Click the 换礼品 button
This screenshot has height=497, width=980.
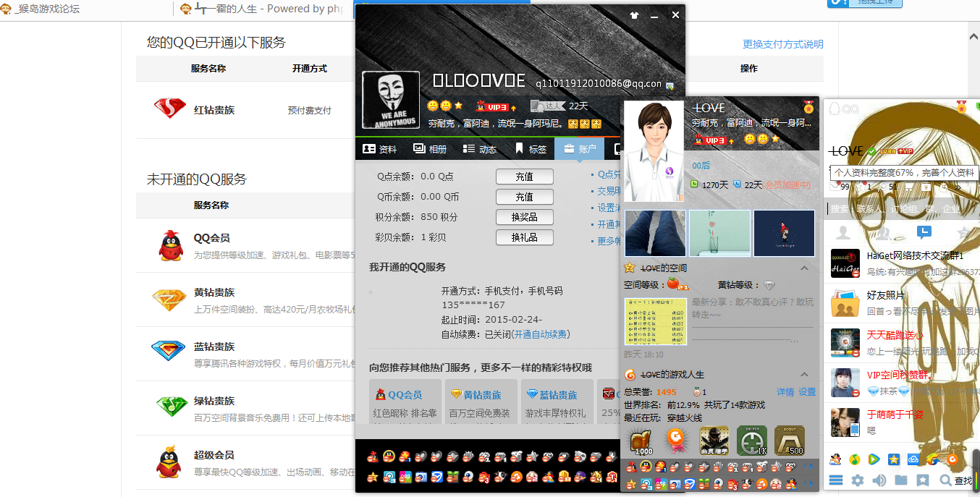coord(525,237)
